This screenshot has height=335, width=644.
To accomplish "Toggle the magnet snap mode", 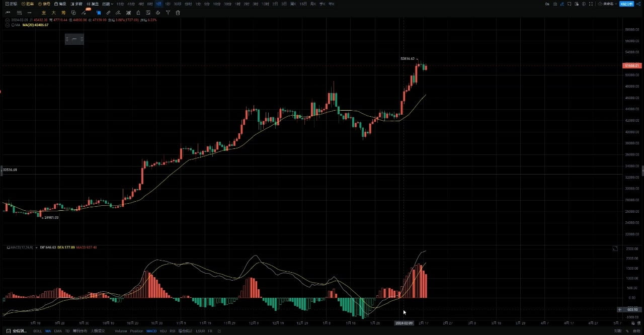I will 128,13.
